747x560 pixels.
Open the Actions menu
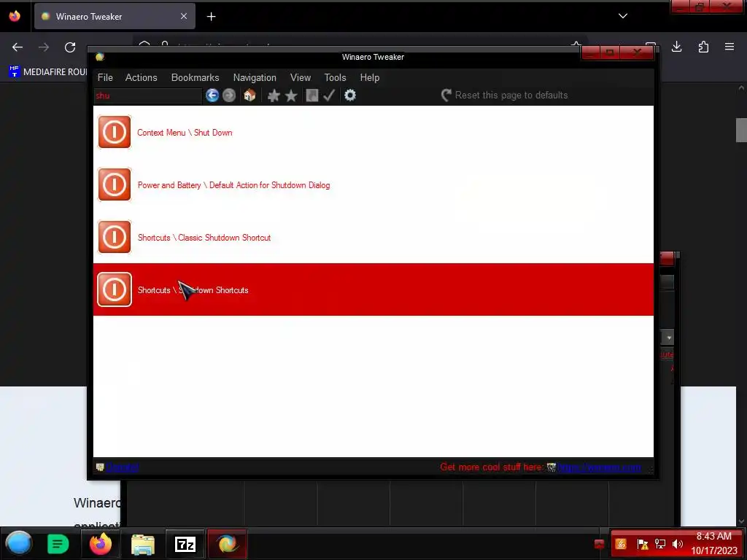point(141,77)
